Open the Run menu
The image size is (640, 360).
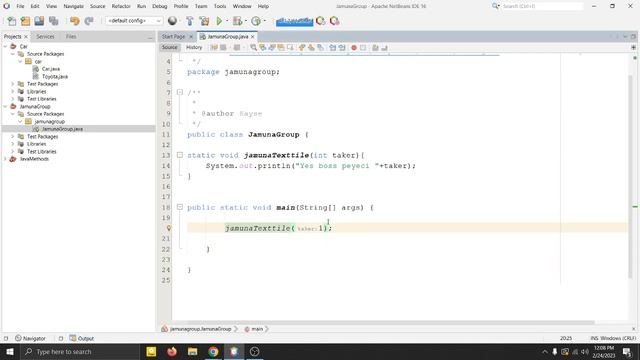tap(141, 6)
